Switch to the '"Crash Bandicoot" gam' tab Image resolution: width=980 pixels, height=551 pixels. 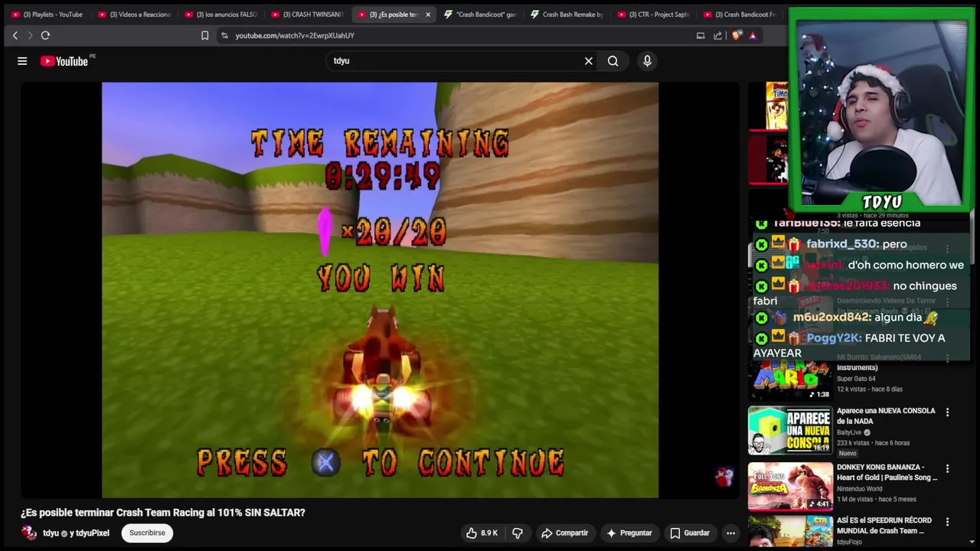click(481, 15)
